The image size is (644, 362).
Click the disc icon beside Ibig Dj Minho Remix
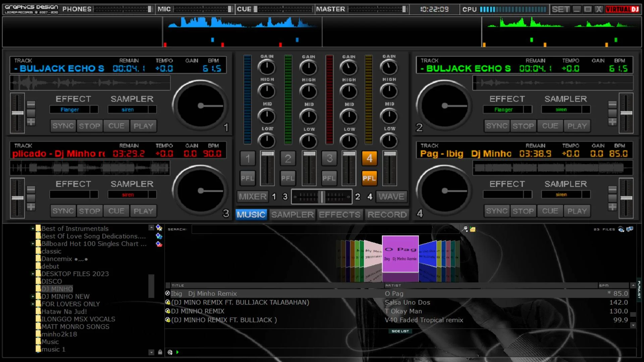(168, 293)
